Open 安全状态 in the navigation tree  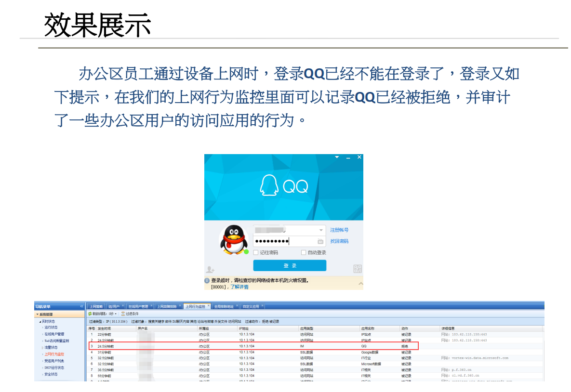pos(51,374)
